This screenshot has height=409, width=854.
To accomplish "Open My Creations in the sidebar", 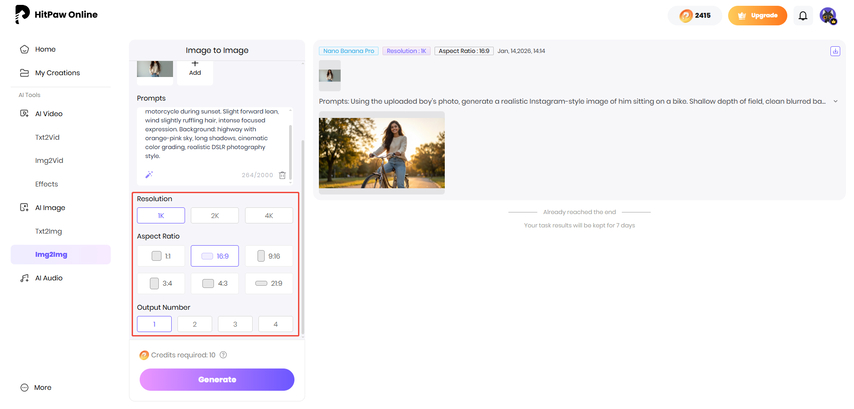I will click(x=57, y=73).
